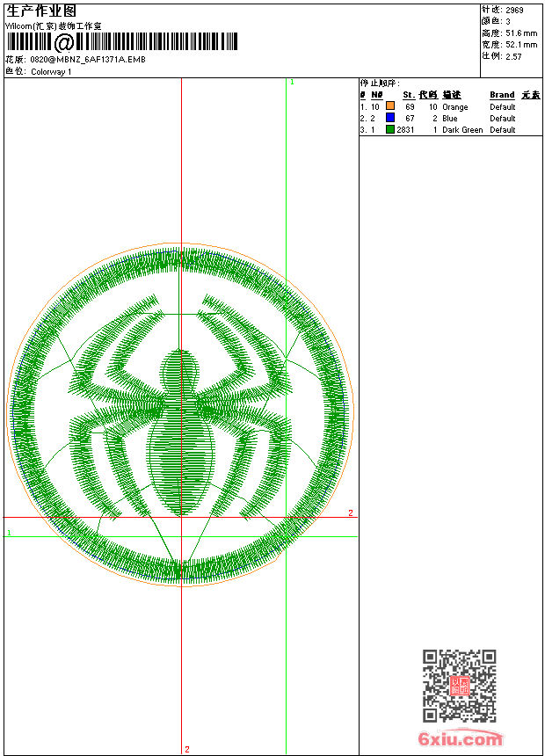Click the QR code image
Screen dimensions: 545x756
[x=460, y=686]
